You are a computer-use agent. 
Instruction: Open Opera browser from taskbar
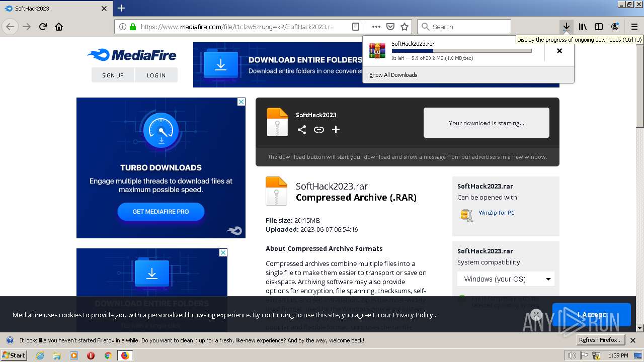(x=91, y=355)
